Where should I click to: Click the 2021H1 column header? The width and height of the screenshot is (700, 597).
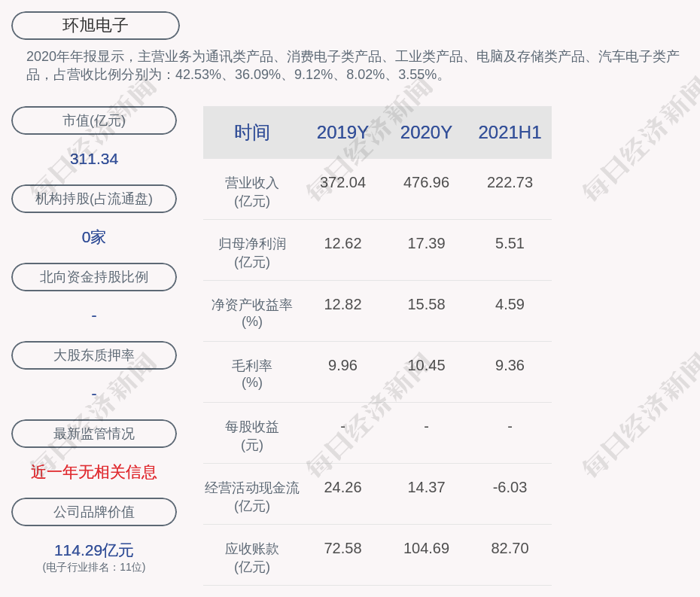[x=510, y=132]
